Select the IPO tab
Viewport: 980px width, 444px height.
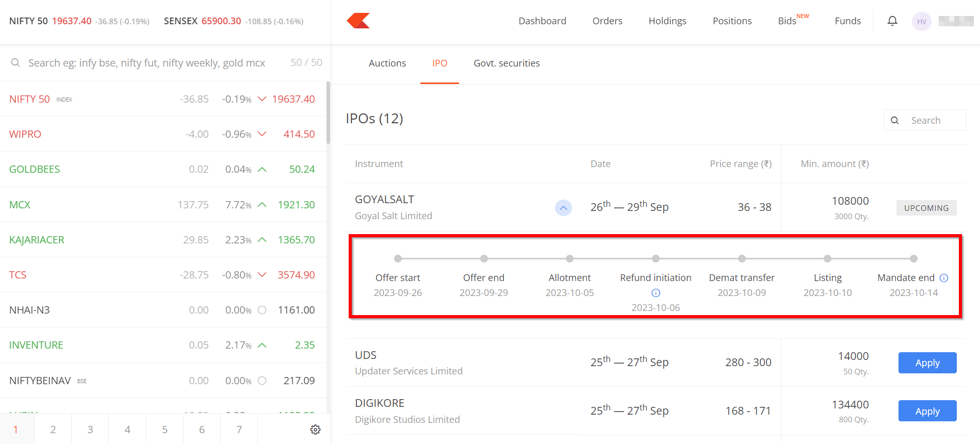pos(439,63)
